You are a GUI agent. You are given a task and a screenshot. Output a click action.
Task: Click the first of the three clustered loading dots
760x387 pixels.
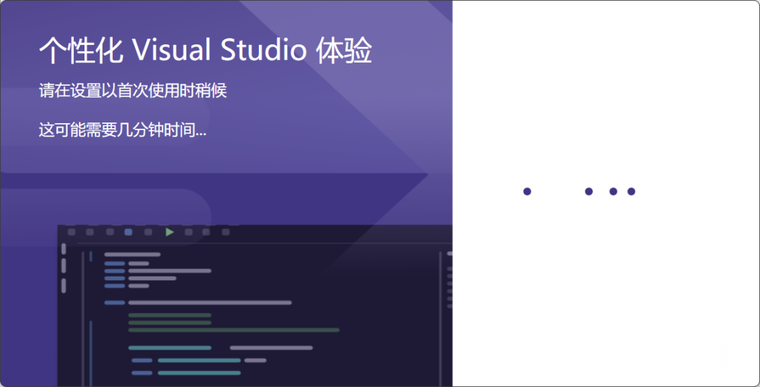589,192
